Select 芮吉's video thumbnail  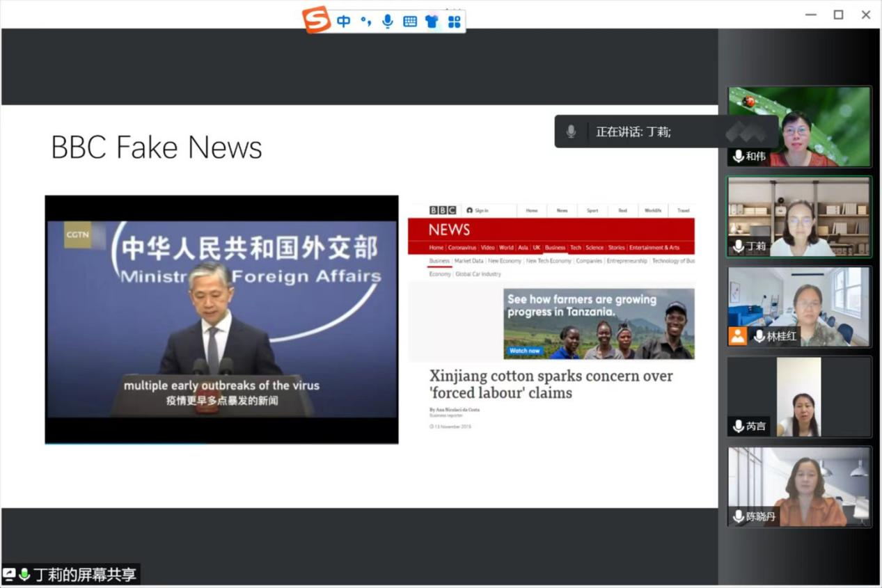point(799,397)
